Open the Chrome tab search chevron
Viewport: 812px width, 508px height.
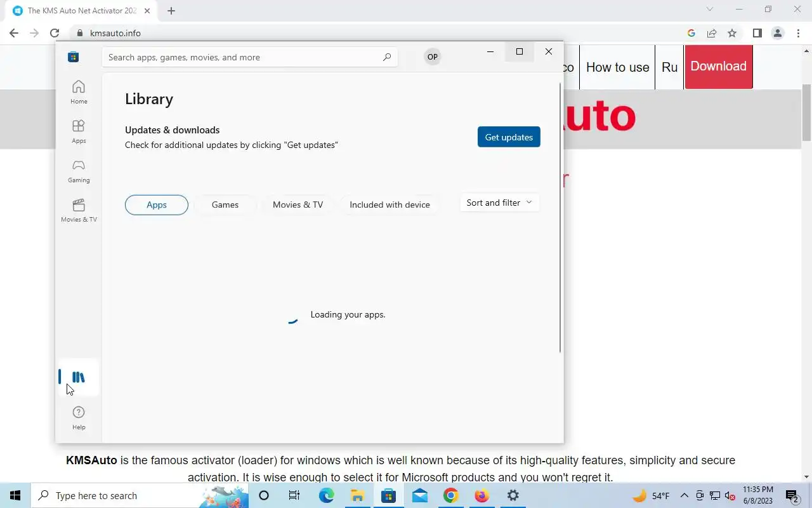(x=710, y=9)
